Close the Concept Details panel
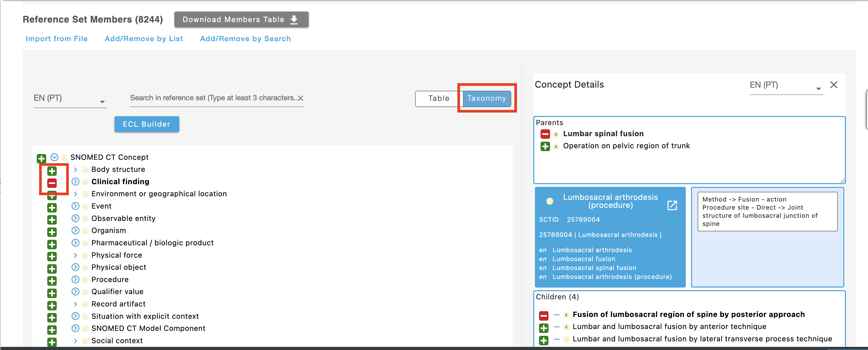This screenshot has height=350, width=868. [x=834, y=84]
